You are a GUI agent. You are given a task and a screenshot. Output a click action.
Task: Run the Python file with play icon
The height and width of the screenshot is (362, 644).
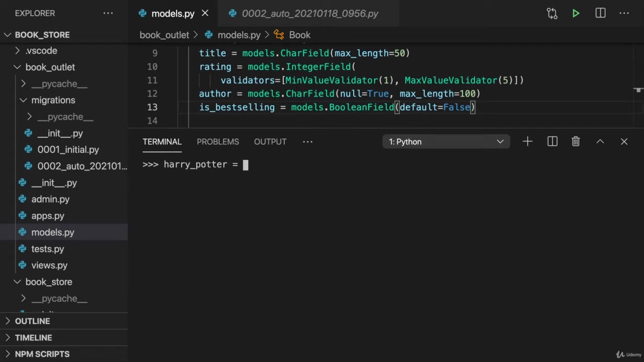point(576,14)
